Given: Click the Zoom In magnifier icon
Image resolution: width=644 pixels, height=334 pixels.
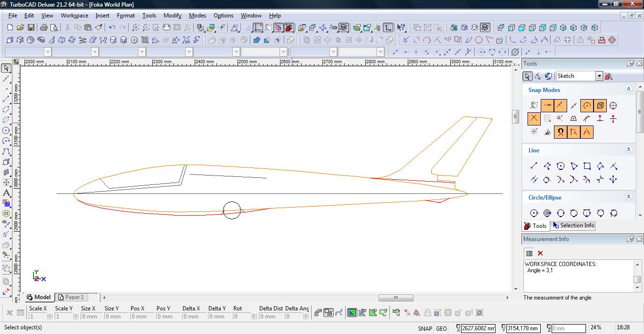Looking at the screenshot, I should (x=136, y=28).
